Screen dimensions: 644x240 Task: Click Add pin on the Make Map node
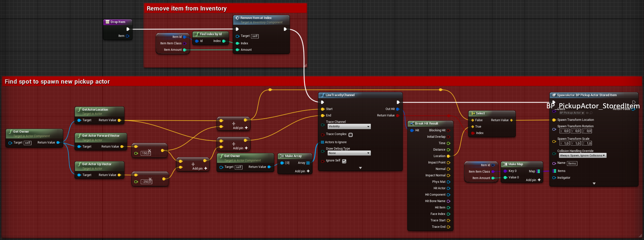(x=533, y=180)
